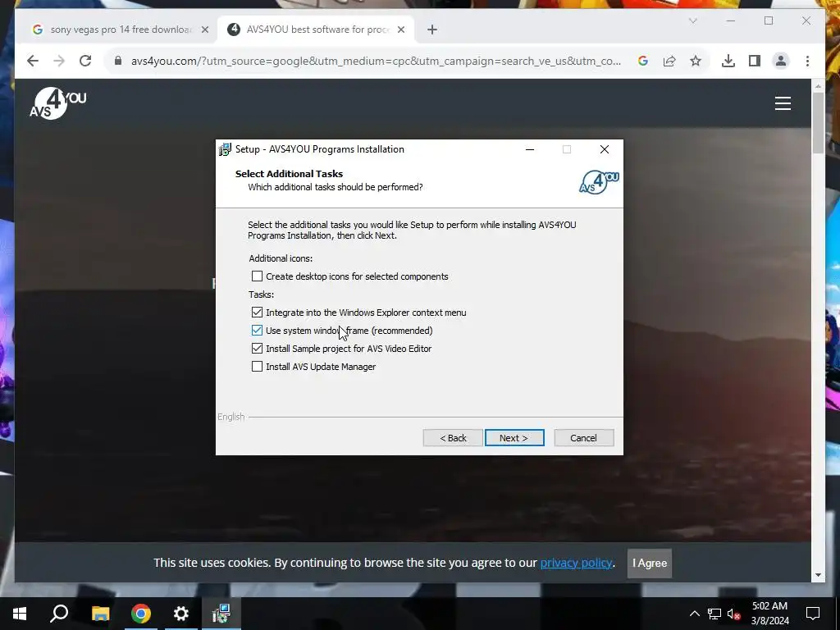Share this page icon
The height and width of the screenshot is (630, 840).
pyautogui.click(x=669, y=61)
